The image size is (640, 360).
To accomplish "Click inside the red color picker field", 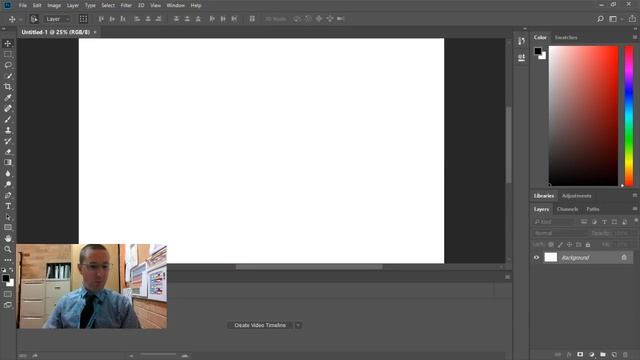I will [x=583, y=116].
